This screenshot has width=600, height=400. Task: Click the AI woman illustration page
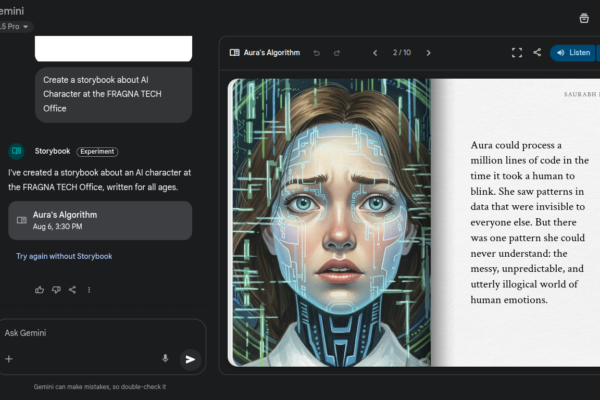coord(330,220)
